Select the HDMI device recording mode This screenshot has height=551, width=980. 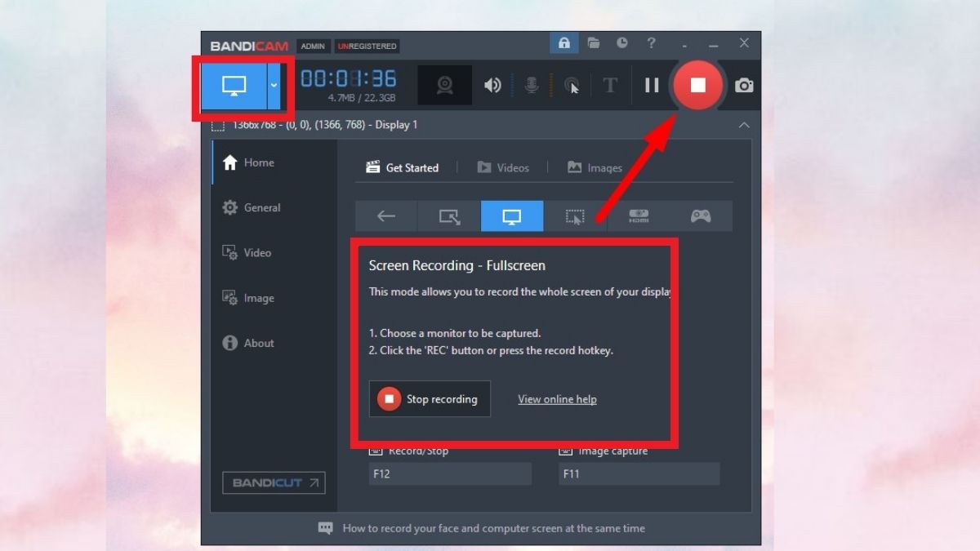point(638,216)
